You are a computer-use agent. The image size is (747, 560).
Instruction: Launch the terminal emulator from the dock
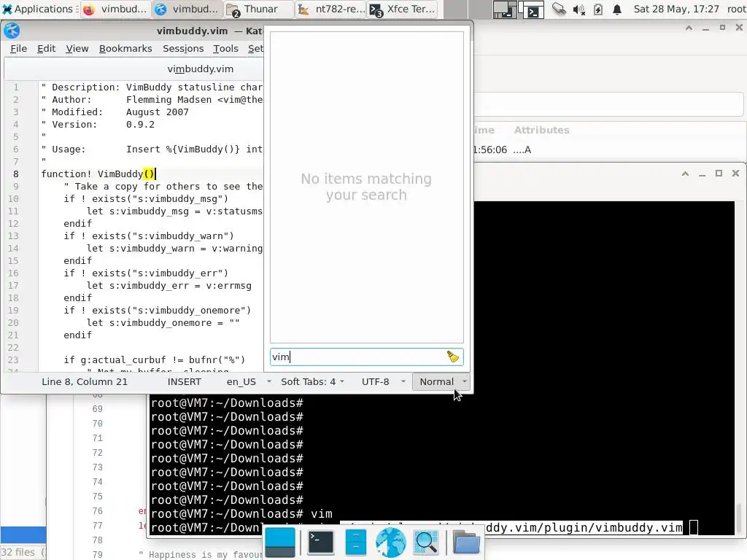click(321, 542)
